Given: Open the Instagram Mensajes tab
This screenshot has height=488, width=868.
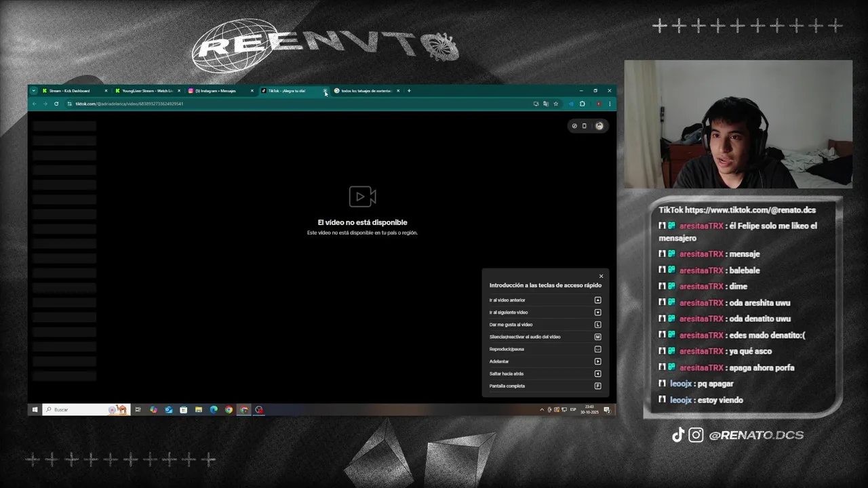Looking at the screenshot, I should coord(220,91).
